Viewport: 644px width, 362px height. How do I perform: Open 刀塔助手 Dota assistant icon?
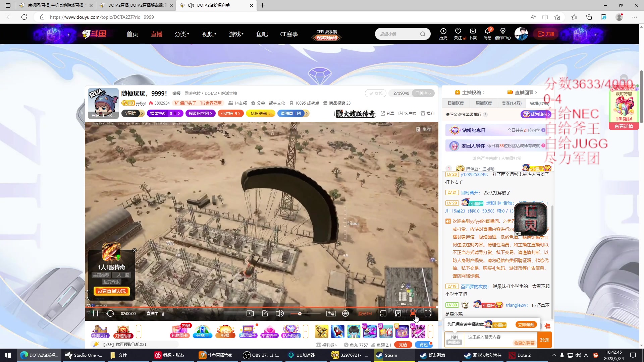coord(123,331)
